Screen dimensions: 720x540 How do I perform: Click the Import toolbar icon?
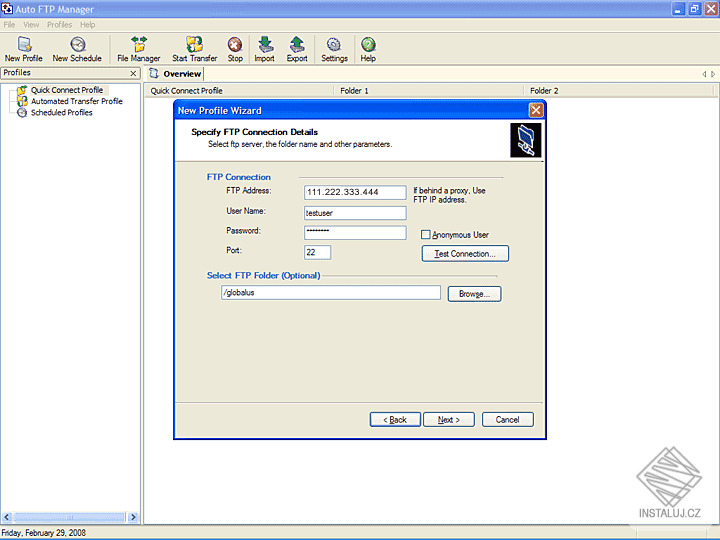pyautogui.click(x=265, y=44)
